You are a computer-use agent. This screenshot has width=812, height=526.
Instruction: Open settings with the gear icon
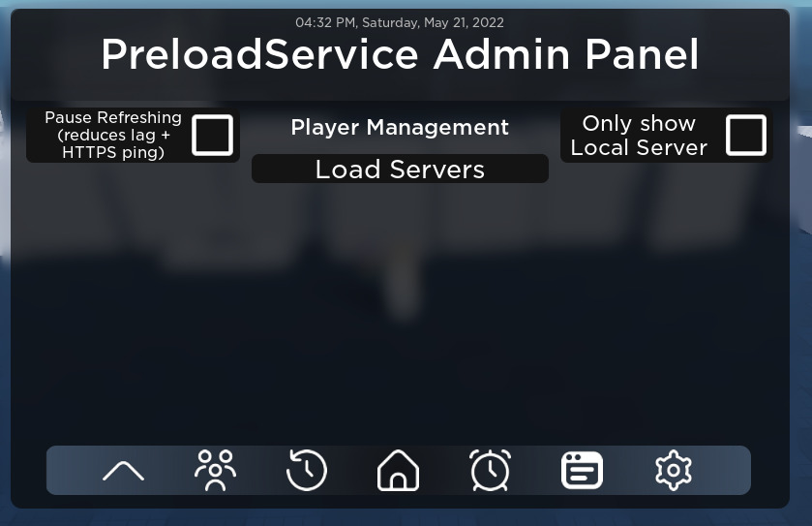tap(674, 471)
